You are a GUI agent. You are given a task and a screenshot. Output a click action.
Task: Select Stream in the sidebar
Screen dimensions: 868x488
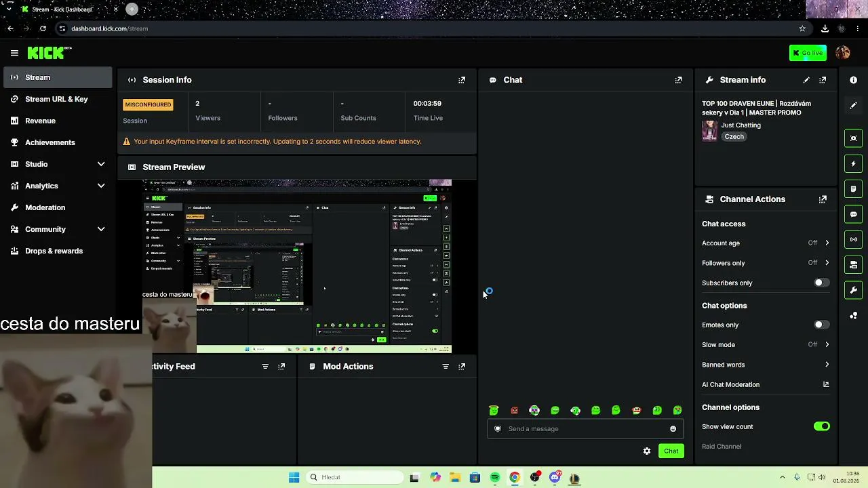[x=58, y=77]
